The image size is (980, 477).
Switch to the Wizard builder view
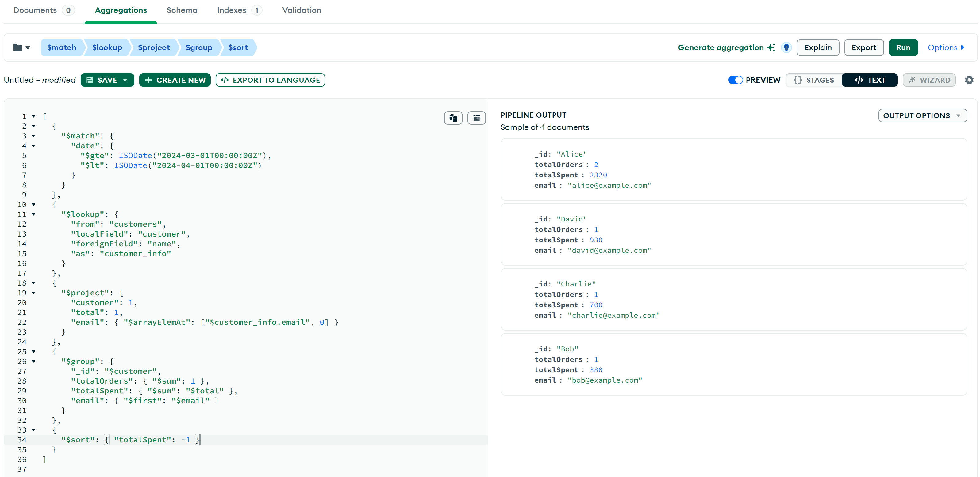pyautogui.click(x=929, y=80)
